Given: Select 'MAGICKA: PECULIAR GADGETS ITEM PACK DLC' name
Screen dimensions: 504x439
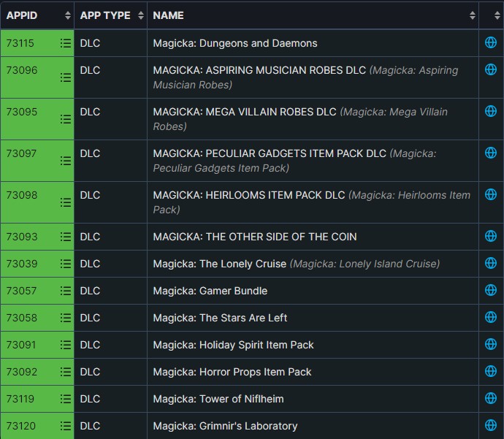Looking at the screenshot, I should click(270, 153).
